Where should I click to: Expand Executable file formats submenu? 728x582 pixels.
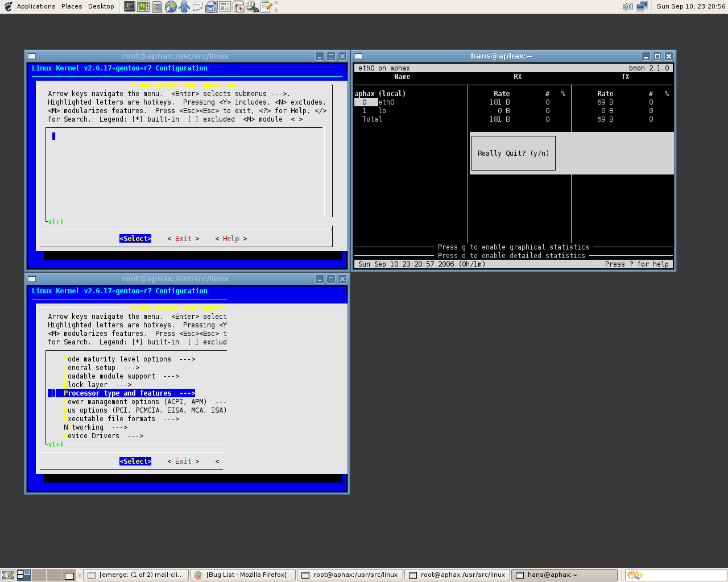tap(122, 419)
